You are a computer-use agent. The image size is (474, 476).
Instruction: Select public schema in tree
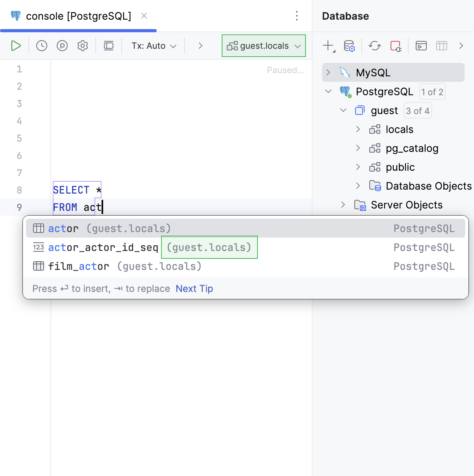[400, 167]
